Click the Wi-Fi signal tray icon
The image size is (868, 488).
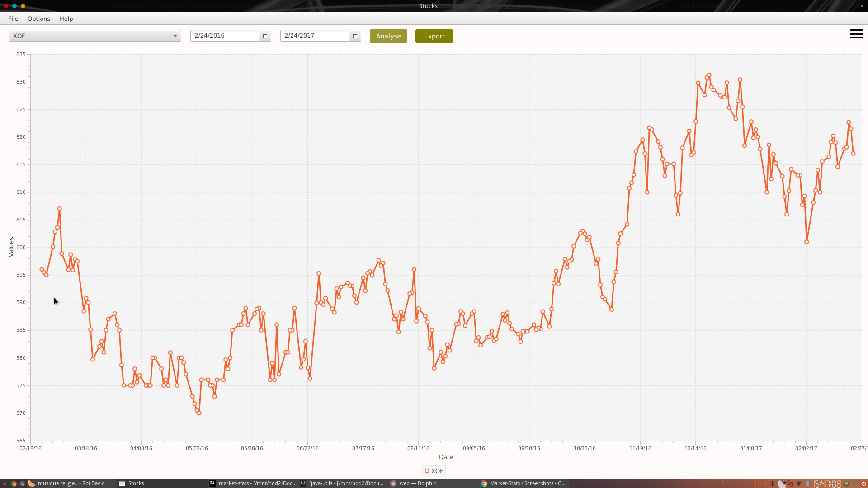(x=799, y=483)
